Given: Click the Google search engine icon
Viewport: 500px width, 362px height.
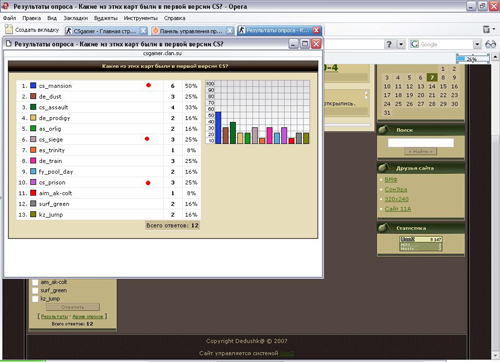Looking at the screenshot, I should pos(414,44).
